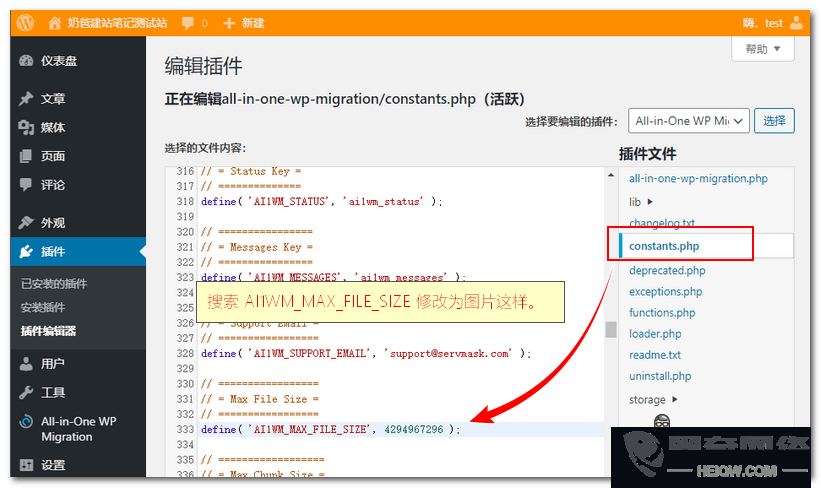
Task: Click 嗨, test account link
Action: pos(762,23)
